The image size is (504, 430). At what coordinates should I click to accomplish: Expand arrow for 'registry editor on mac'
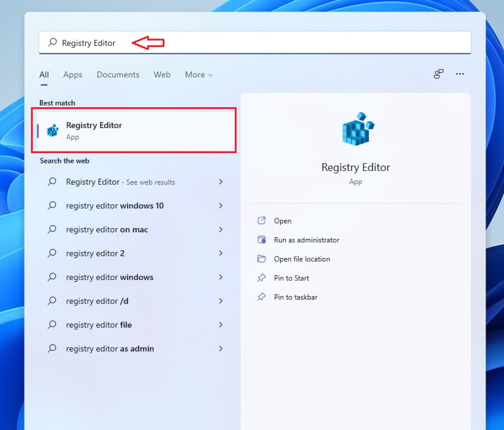[220, 229]
